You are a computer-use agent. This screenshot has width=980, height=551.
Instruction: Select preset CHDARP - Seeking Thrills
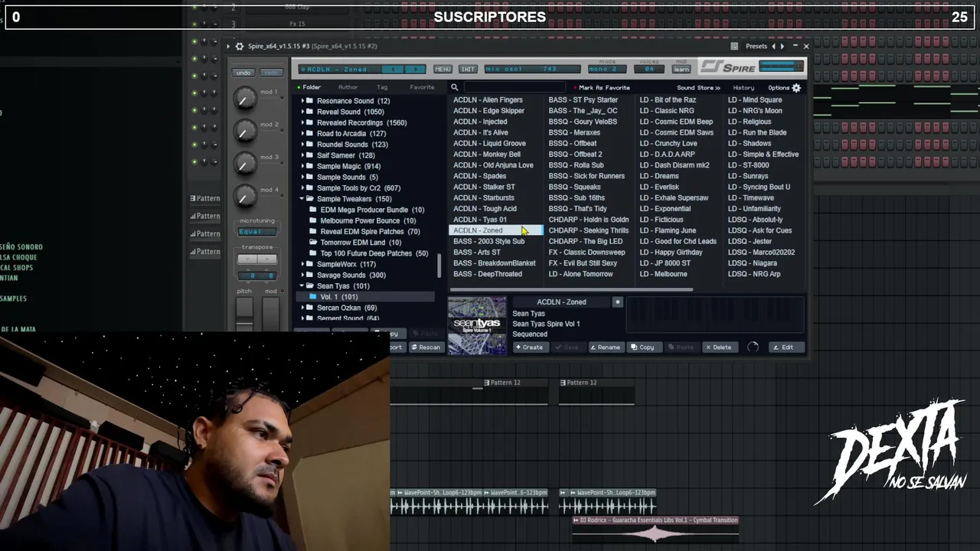588,231
